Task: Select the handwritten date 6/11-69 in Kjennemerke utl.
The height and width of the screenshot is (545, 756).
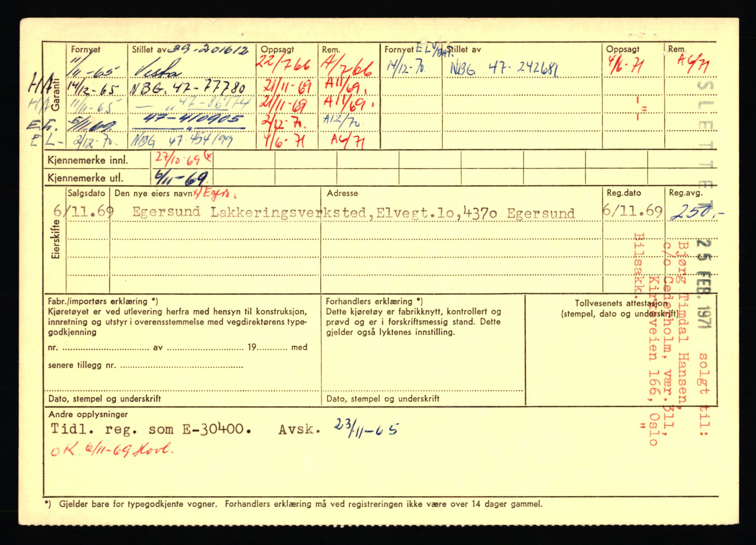Action: click(x=182, y=178)
